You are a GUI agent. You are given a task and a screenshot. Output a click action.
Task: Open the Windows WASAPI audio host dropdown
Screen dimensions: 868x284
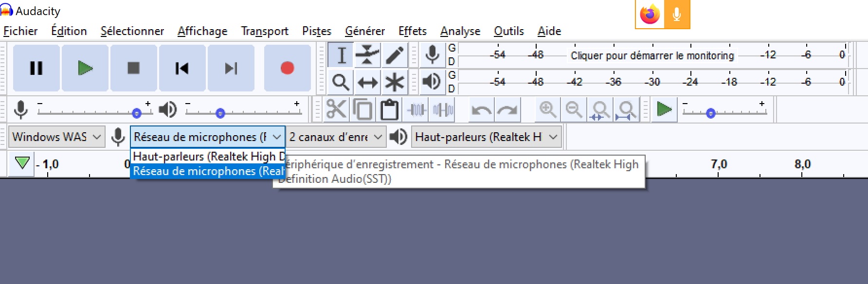click(56, 137)
